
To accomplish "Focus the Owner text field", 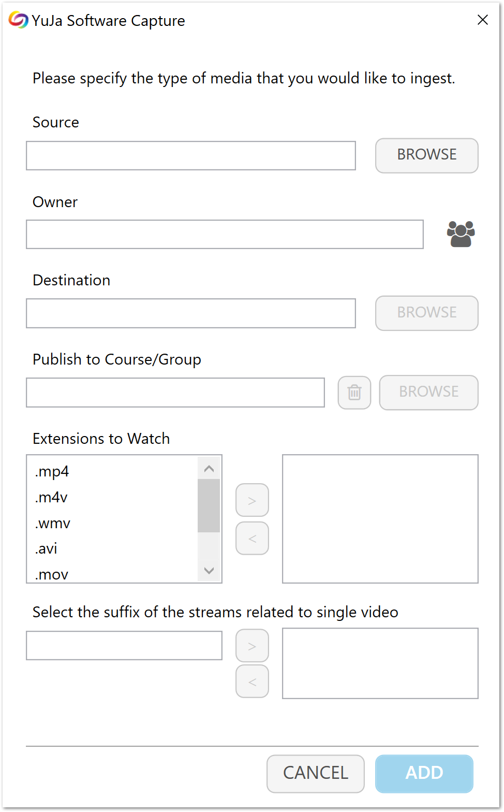I will pyautogui.click(x=225, y=235).
